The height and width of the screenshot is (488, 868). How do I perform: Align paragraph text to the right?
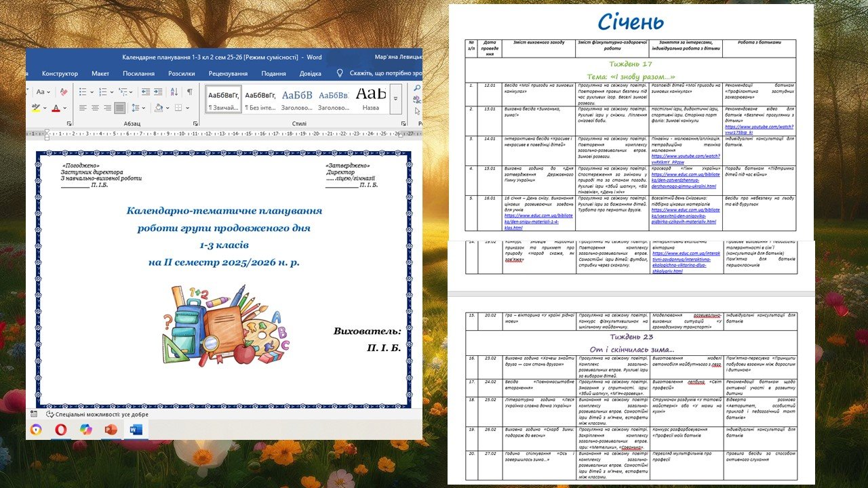pos(107,108)
